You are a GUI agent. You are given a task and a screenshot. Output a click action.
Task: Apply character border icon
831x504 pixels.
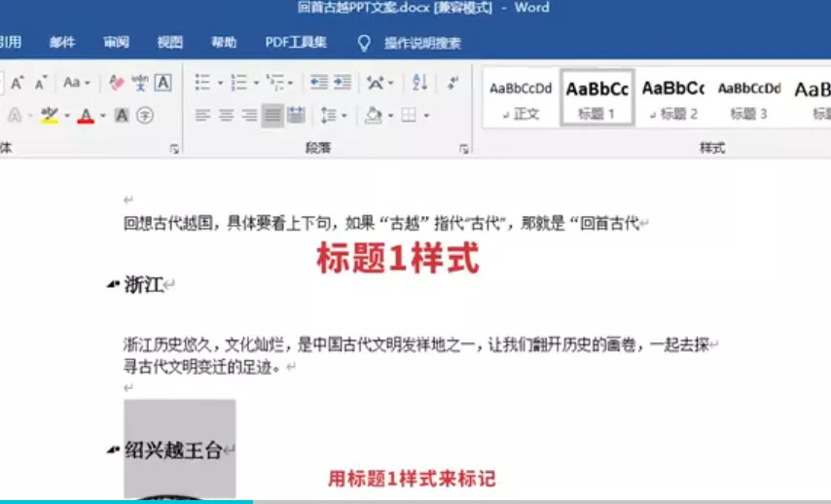[163, 83]
